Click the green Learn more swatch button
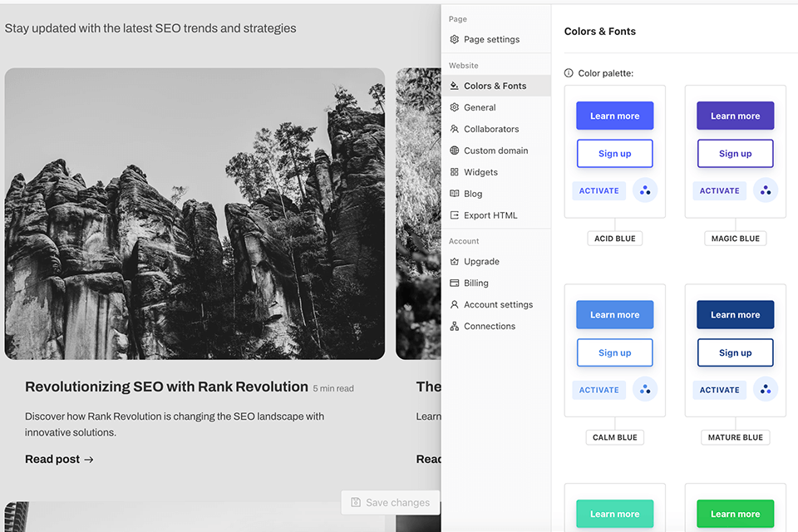This screenshot has height=532, width=798. 736,514
